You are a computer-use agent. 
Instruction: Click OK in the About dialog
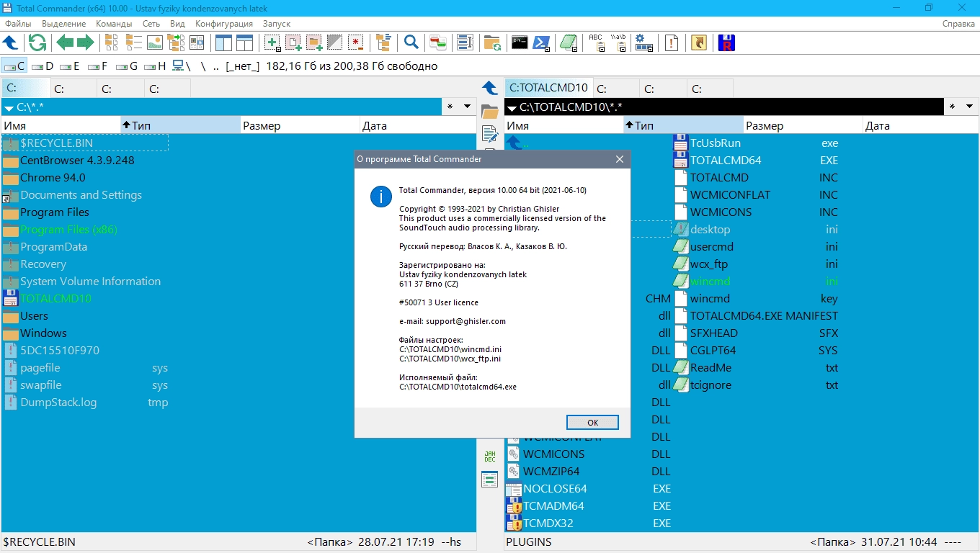592,423
